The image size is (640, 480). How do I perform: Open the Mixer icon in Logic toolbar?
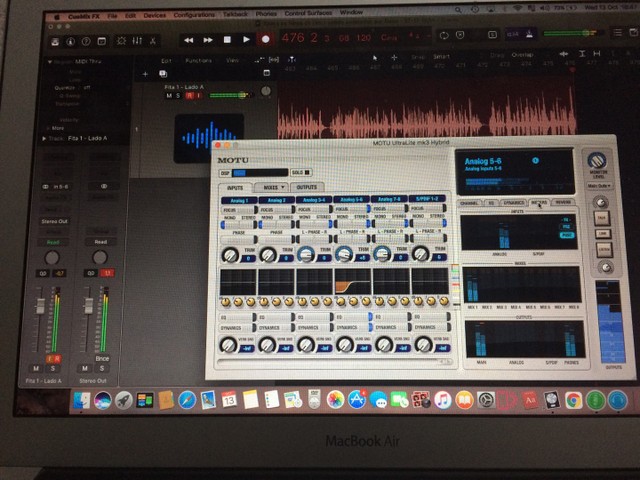pyautogui.click(x=137, y=41)
